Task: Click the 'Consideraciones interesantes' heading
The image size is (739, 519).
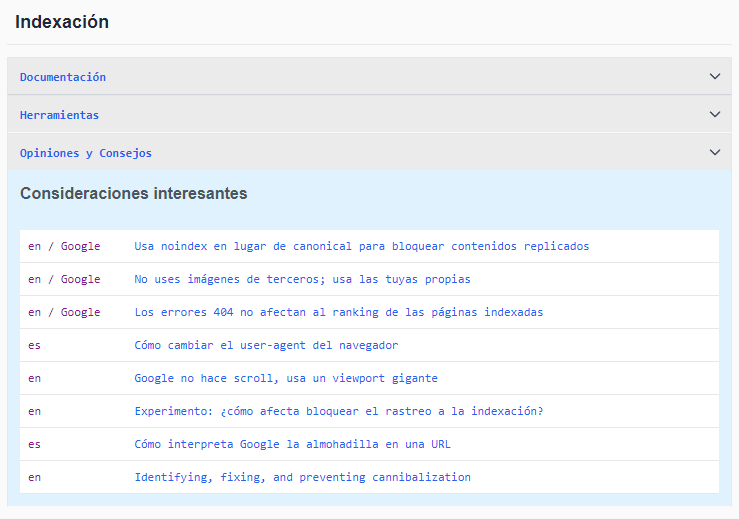Action: (x=133, y=193)
